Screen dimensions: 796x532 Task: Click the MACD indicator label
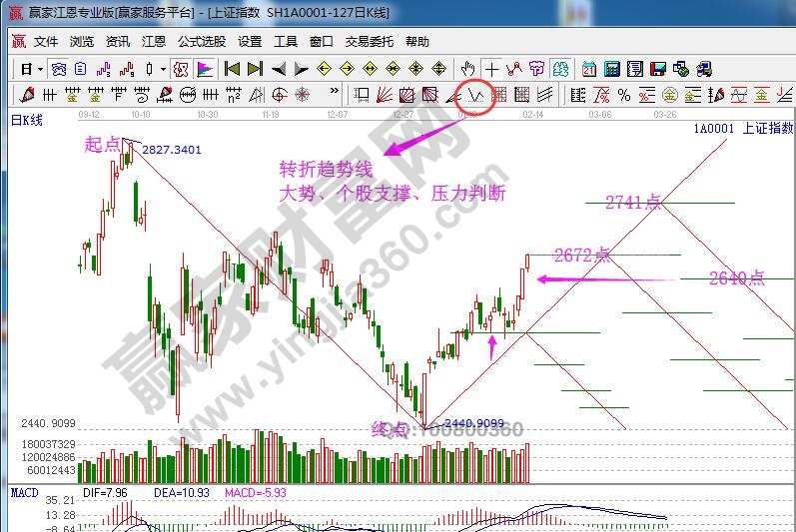(x=24, y=492)
